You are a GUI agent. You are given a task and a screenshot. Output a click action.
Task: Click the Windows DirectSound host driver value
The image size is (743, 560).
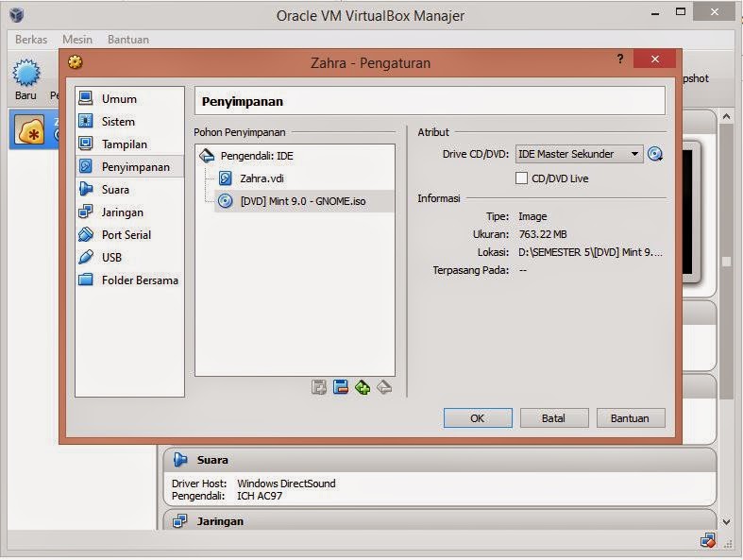tap(286, 484)
